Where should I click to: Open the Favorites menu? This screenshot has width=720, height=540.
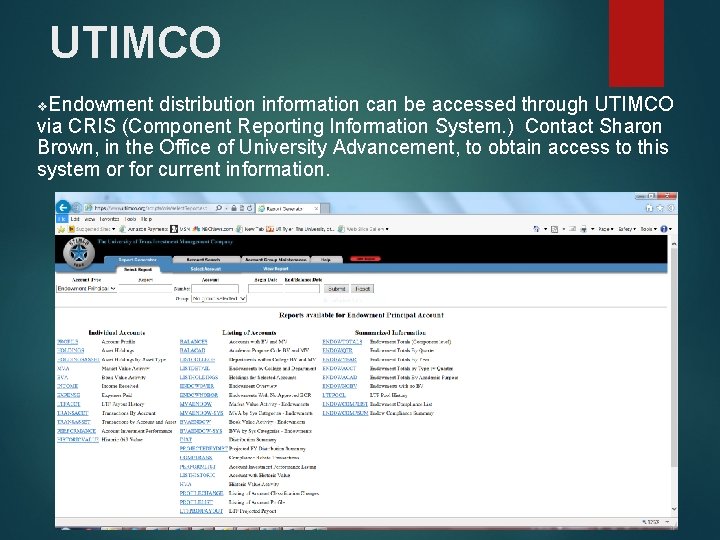pos(109,219)
